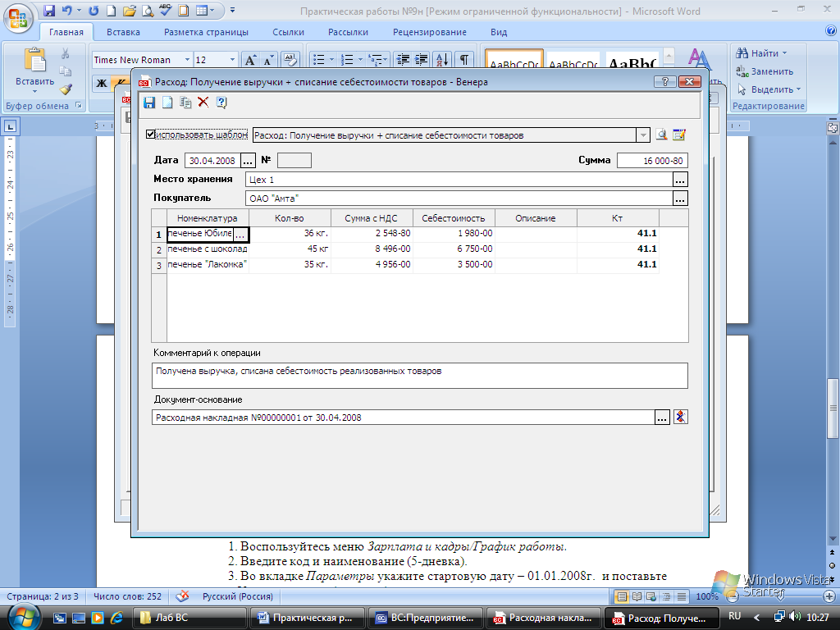Image resolution: width=840 pixels, height=630 pixels.
Task: Click the Заменить button in Word's ribbon
Action: [765, 71]
